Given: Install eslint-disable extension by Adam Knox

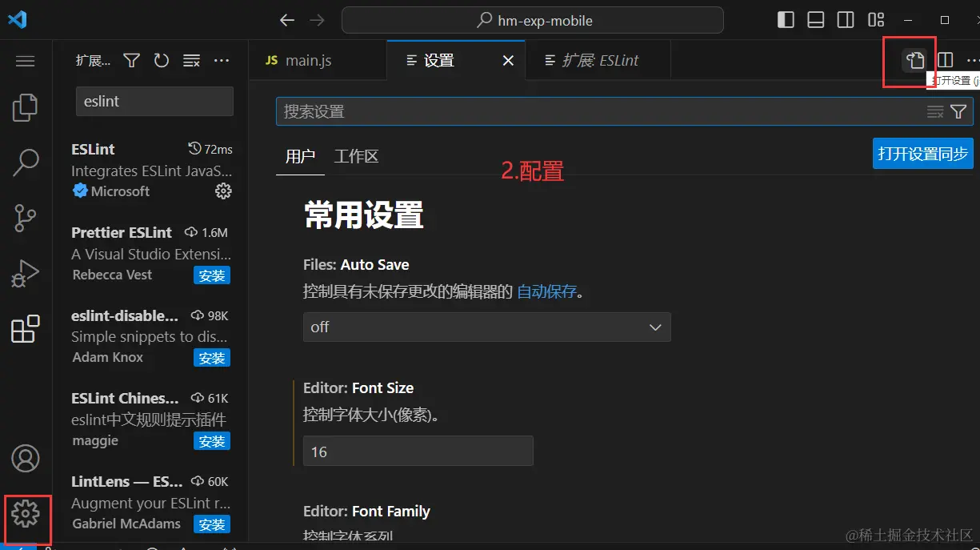Looking at the screenshot, I should coord(212,358).
